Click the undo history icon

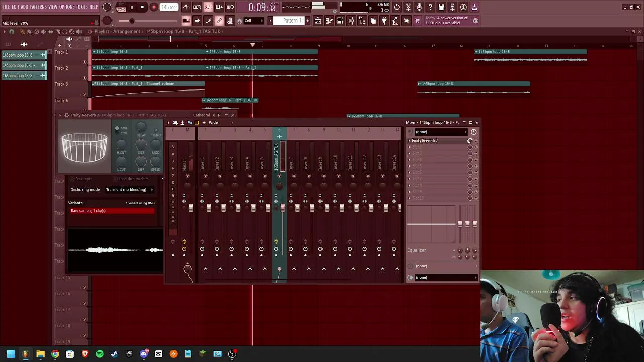point(397,7)
